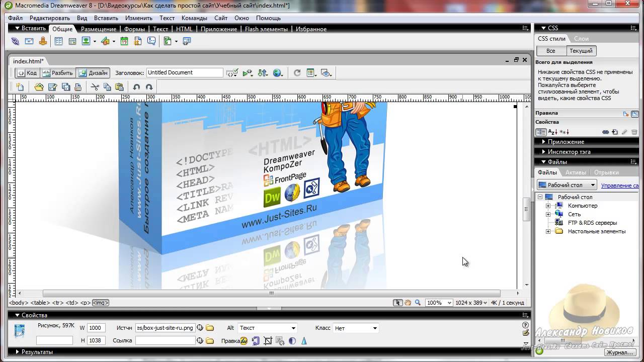644x362 pixels.
Task: Click the Server-Side Include icon
Action: [137, 41]
